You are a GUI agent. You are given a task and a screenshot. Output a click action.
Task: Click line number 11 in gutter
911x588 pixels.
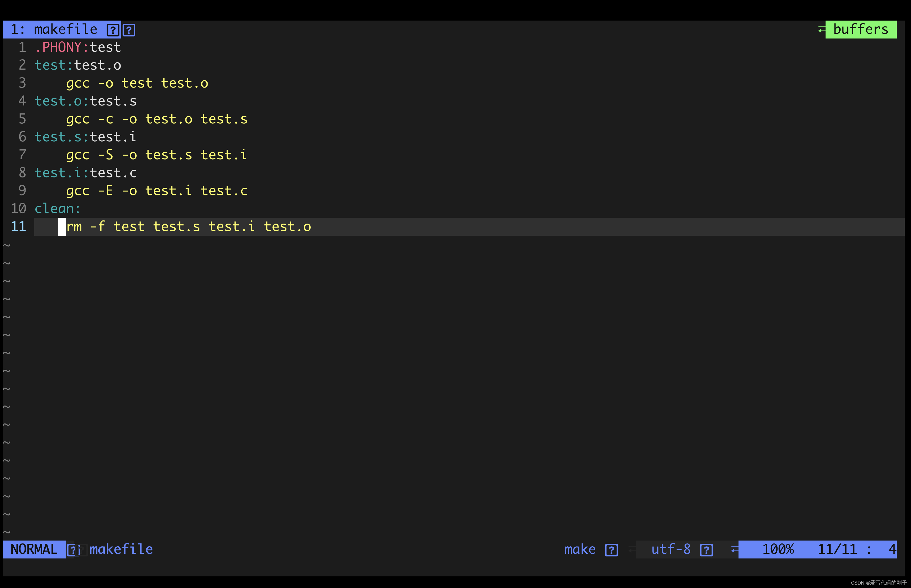tap(18, 226)
